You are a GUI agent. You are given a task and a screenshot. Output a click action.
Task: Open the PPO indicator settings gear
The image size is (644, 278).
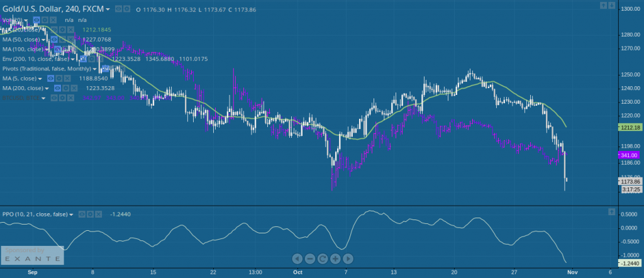(x=89, y=214)
